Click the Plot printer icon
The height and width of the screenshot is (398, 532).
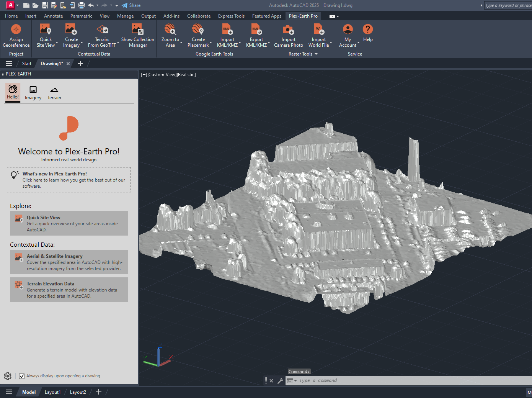coord(81,5)
